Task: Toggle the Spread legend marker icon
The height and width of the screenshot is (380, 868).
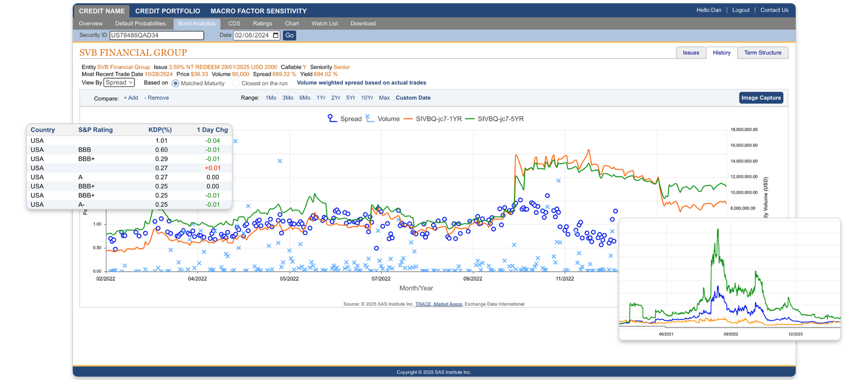Action: 332,118
